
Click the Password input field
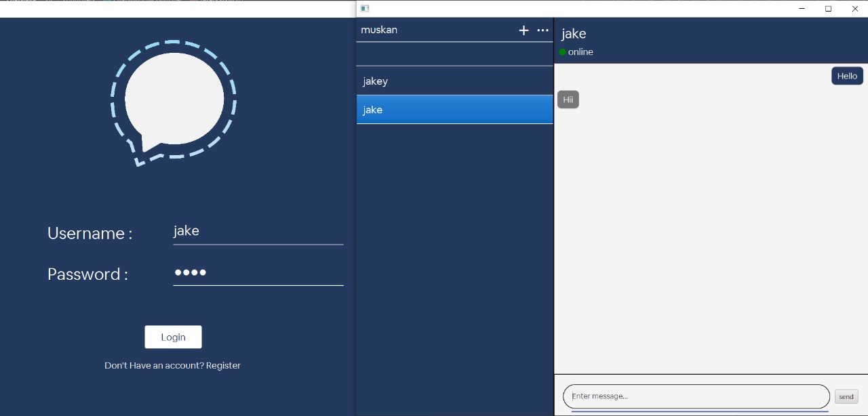tap(258, 273)
